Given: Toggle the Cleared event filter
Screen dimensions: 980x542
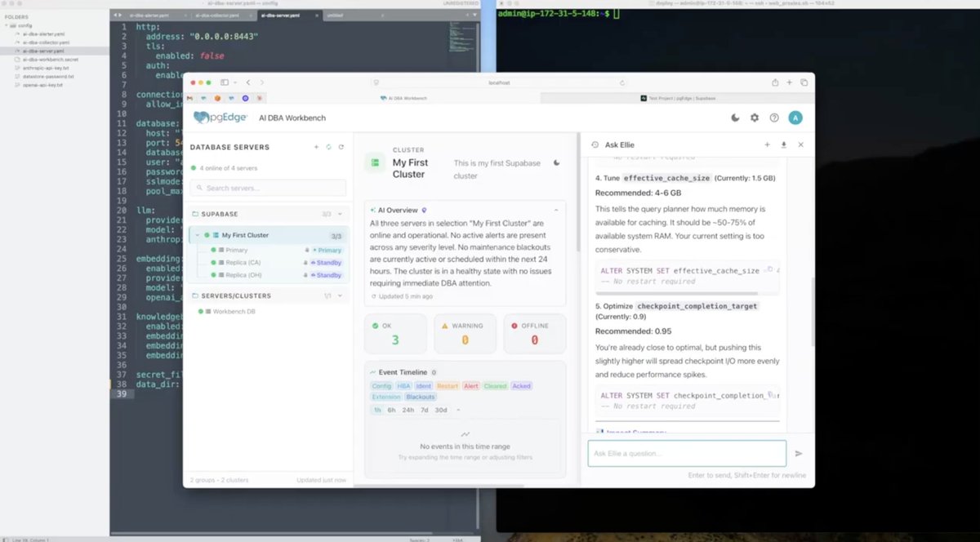Looking at the screenshot, I should [495, 386].
